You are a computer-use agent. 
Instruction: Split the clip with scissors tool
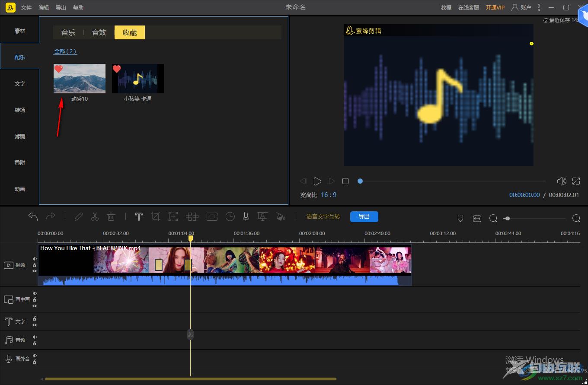point(95,216)
